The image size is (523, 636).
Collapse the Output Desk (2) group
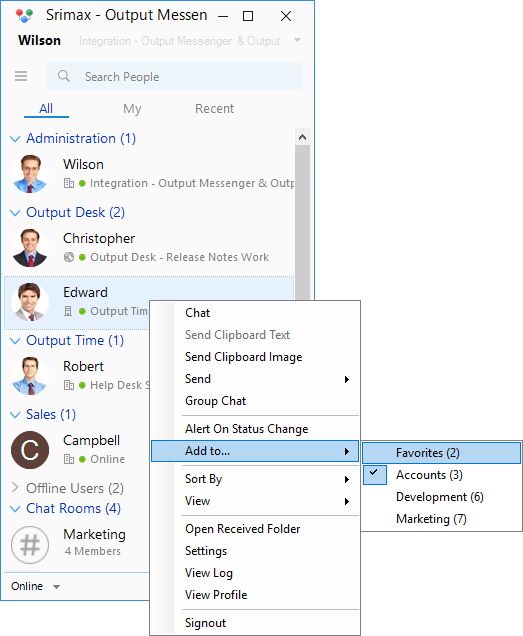(15, 213)
